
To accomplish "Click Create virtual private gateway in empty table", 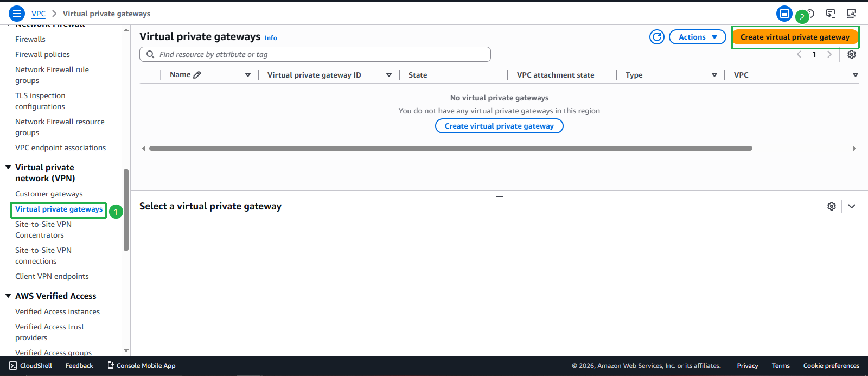I will coord(499,126).
